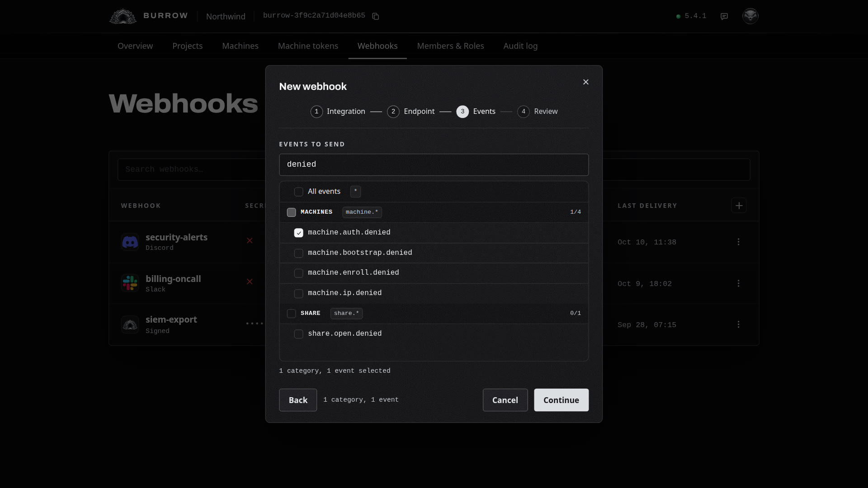Check share.open.denied event
Image resolution: width=868 pixels, height=488 pixels.
pos(298,334)
